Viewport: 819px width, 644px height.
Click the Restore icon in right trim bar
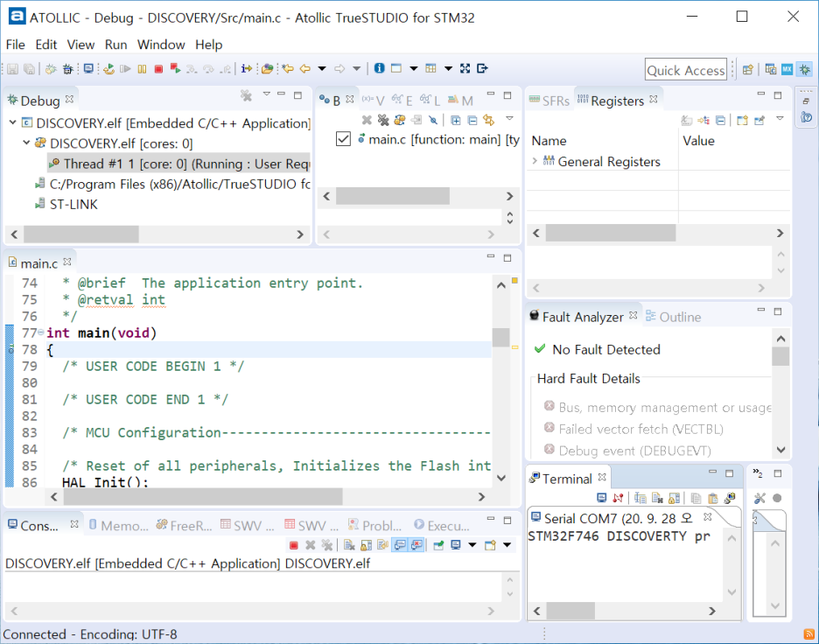(x=806, y=101)
